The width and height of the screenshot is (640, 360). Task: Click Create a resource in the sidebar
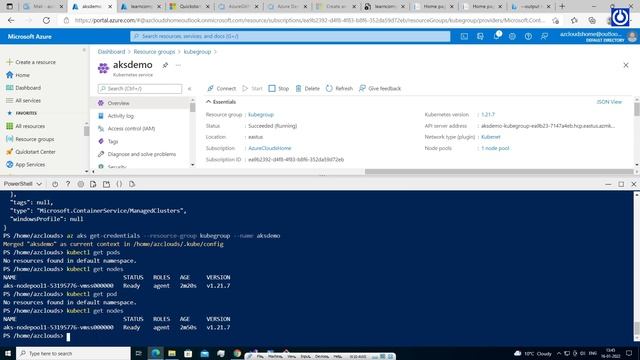click(31, 62)
